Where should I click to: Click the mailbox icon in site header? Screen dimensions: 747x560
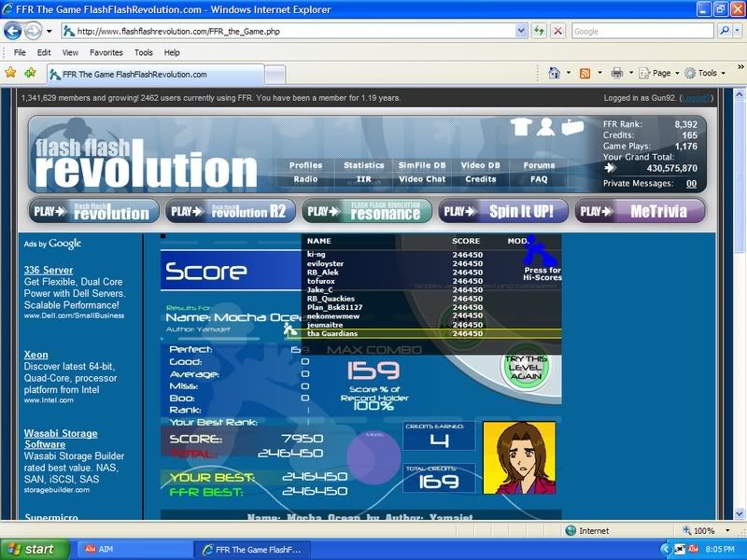point(571,127)
